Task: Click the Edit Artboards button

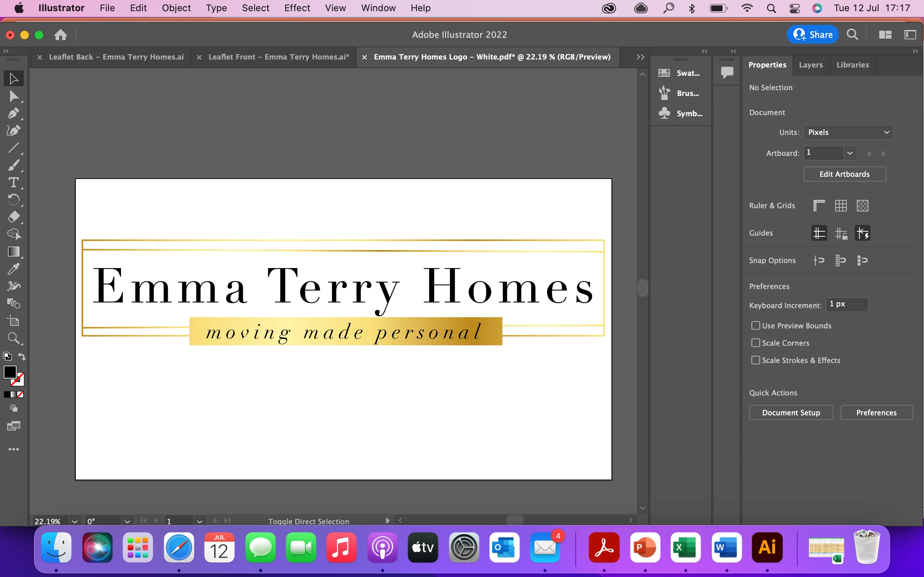Action: [x=844, y=174]
